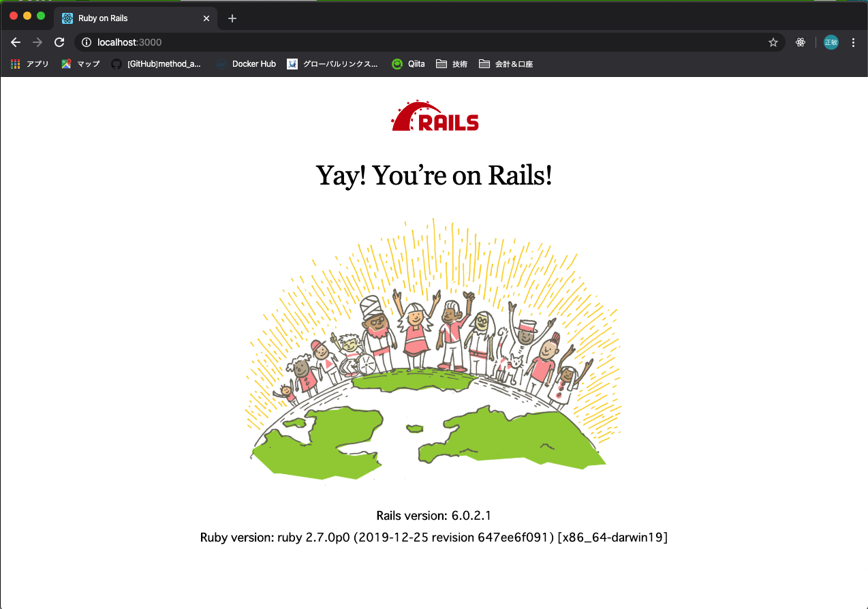Click the green fullscreen window button
868x609 pixels.
(41, 16)
